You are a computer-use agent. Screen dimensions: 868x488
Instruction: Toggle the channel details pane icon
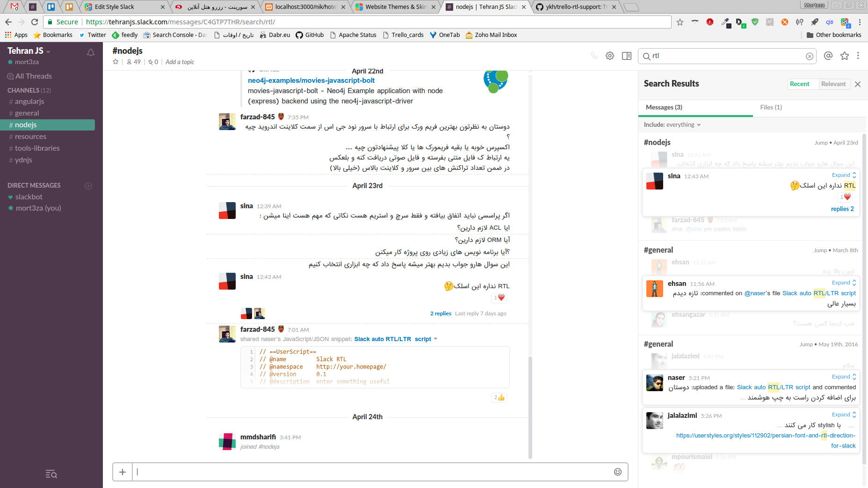pos(627,56)
